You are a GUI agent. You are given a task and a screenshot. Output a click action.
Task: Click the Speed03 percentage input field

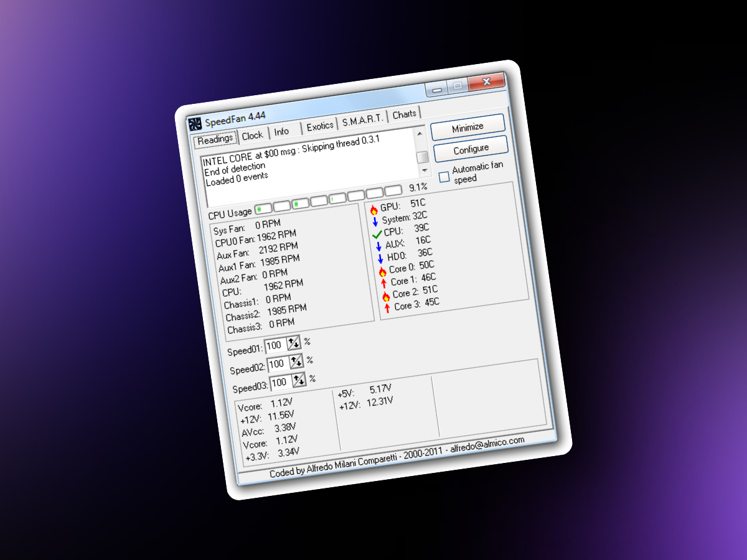[281, 382]
